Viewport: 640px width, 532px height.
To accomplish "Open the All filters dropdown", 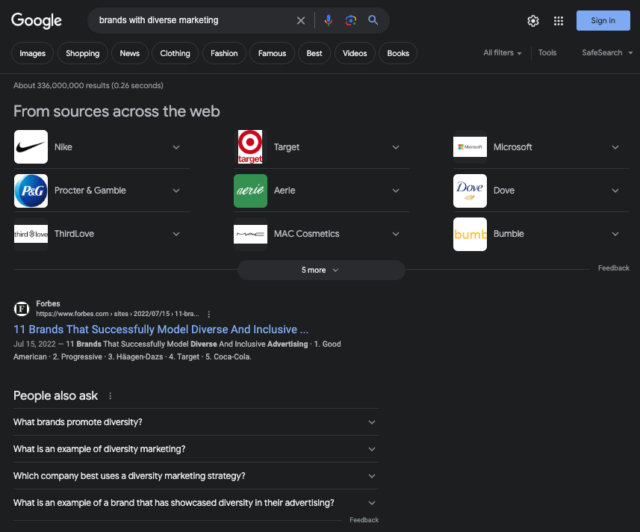I will [502, 53].
